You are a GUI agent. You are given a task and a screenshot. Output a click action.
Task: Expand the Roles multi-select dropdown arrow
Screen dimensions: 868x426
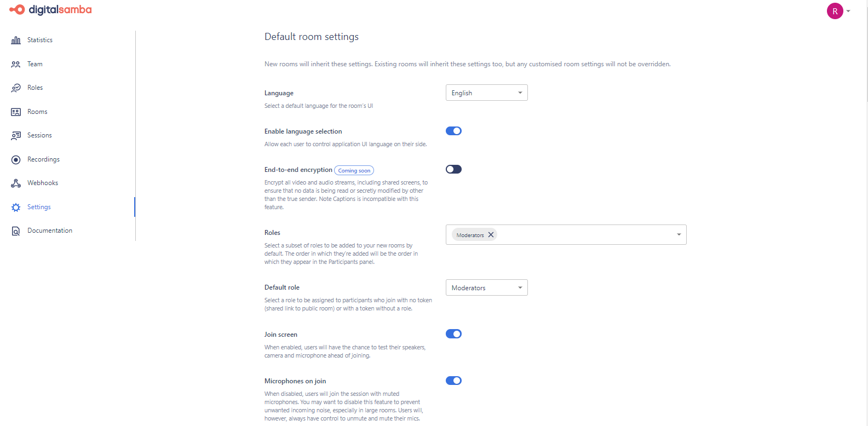(x=679, y=234)
